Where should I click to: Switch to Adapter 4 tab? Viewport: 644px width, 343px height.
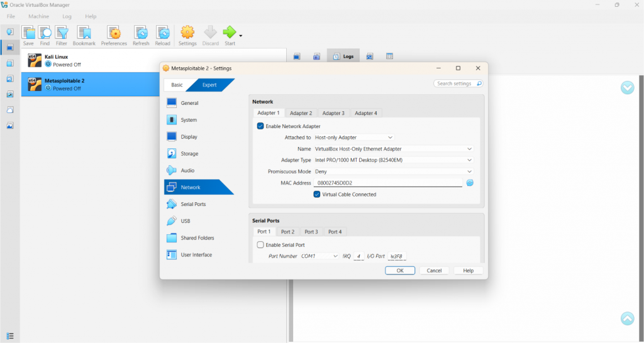(366, 113)
